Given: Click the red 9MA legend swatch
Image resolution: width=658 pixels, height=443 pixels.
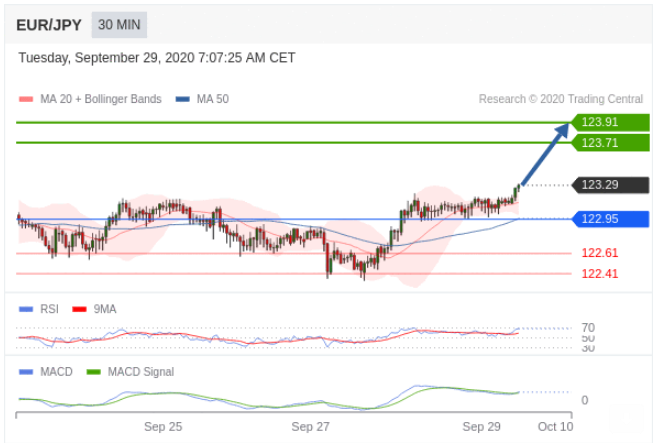Looking at the screenshot, I should [x=79, y=310].
